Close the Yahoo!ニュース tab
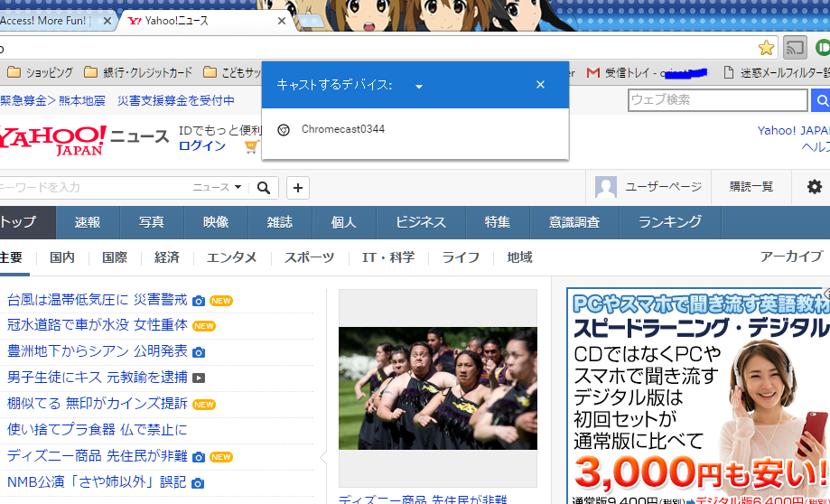Image resolution: width=830 pixels, height=504 pixels. [282, 21]
